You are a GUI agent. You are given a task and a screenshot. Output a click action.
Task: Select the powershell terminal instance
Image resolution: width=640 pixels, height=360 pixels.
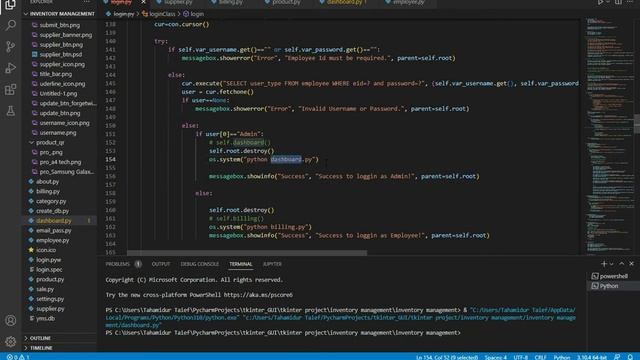613,276
